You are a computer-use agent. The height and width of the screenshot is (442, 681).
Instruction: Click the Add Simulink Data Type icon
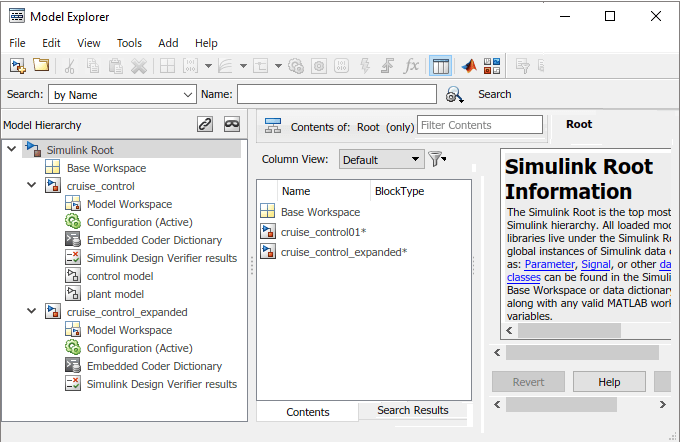click(260, 66)
